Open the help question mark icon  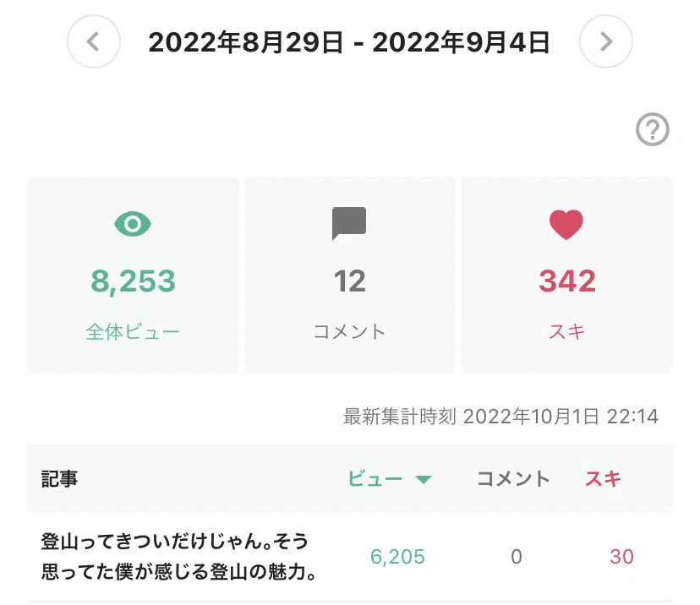[652, 129]
